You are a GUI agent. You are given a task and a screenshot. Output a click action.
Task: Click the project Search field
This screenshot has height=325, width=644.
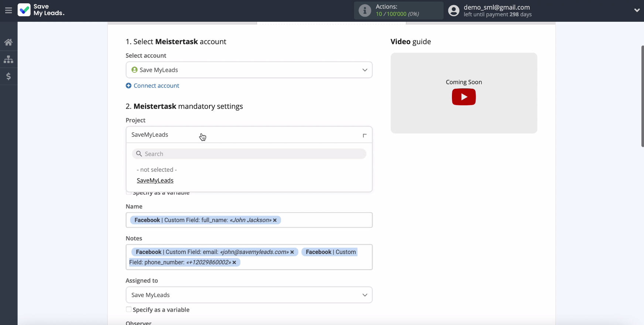[249, 154]
